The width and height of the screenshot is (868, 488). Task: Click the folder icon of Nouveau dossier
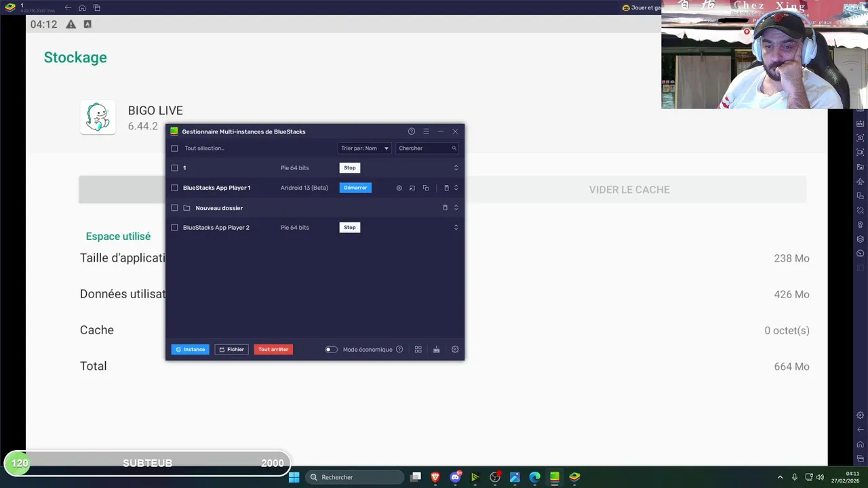[186, 208]
